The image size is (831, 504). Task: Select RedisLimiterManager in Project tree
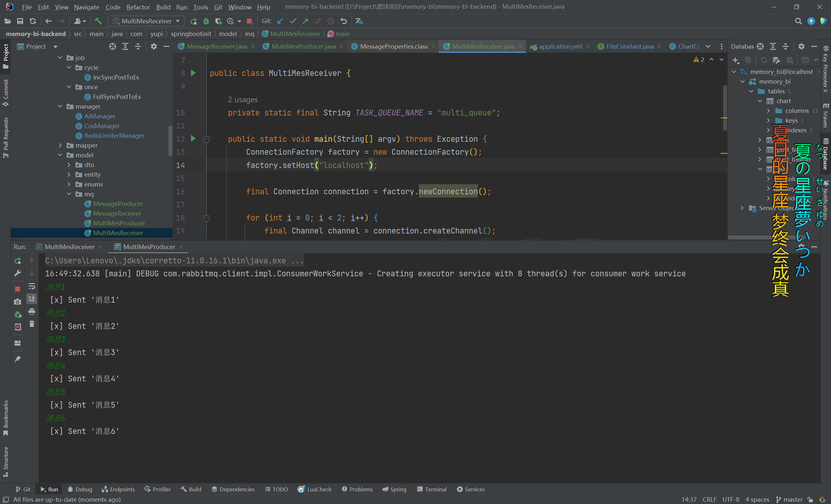[x=114, y=136]
